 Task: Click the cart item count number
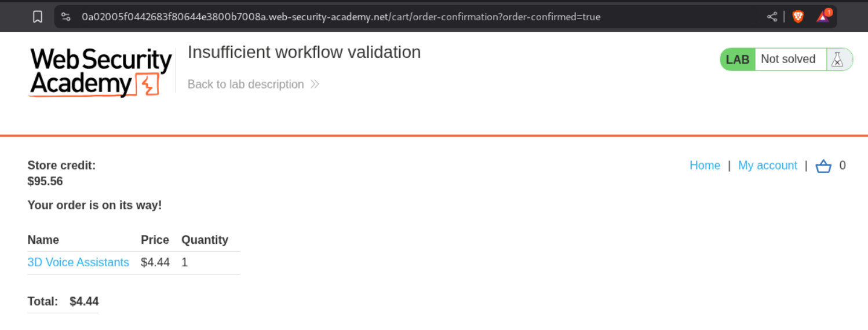[843, 166]
